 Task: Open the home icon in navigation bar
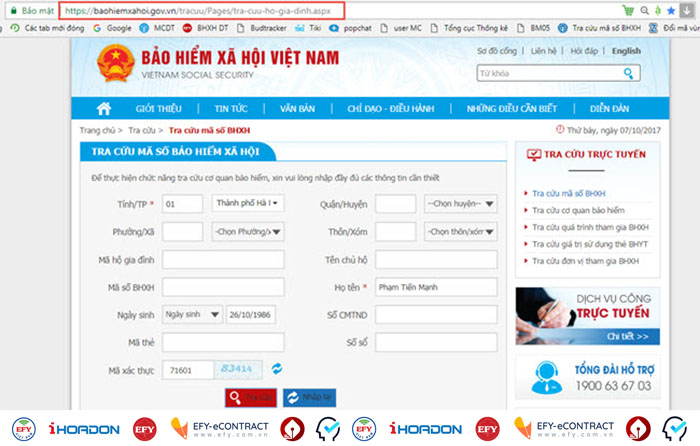click(x=104, y=108)
